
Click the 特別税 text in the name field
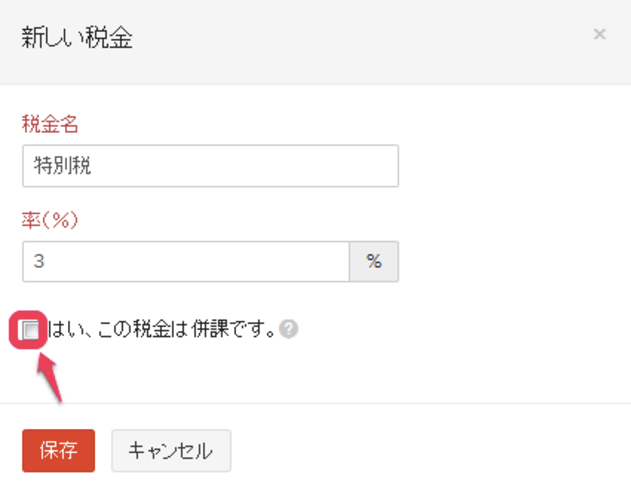62,166
